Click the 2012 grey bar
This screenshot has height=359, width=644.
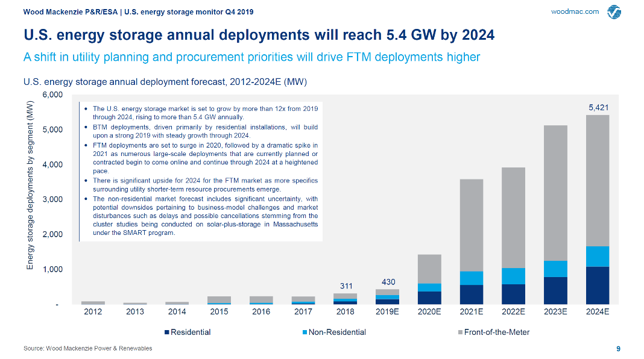pyautogui.click(x=93, y=303)
